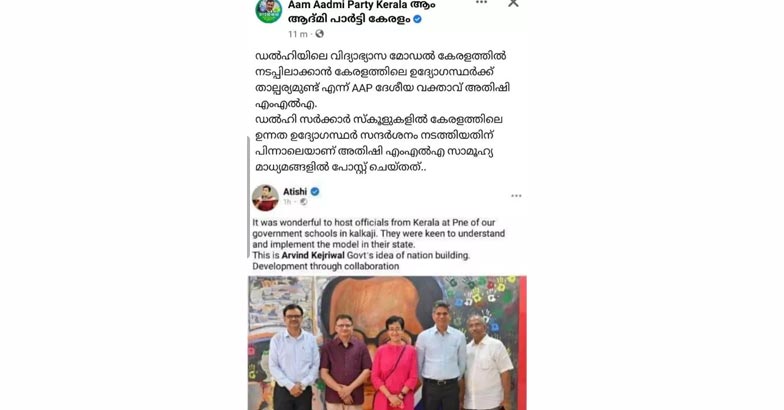Image resolution: width=784 pixels, height=410 pixels.
Task: Click the Atishi name link
Action: [295, 192]
